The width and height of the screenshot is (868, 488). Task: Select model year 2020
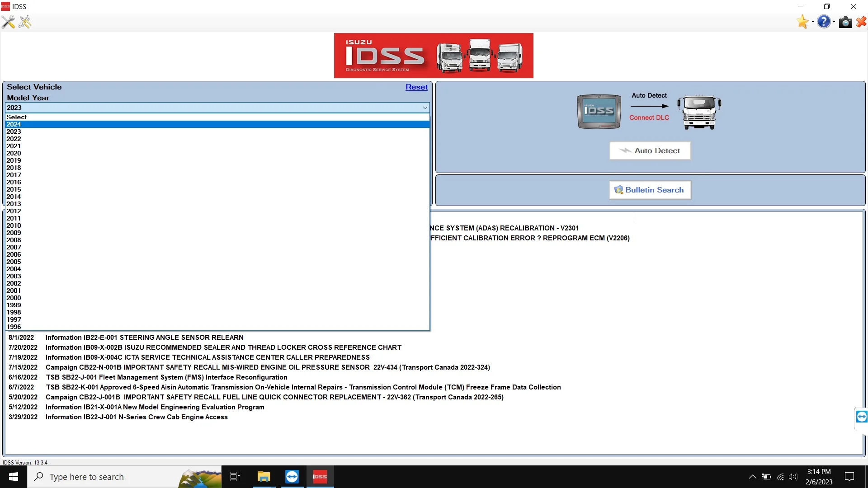217,153
